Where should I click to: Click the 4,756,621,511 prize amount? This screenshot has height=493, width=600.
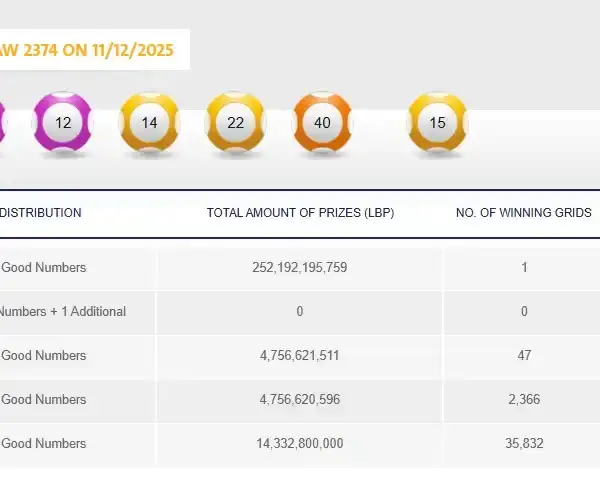point(299,356)
